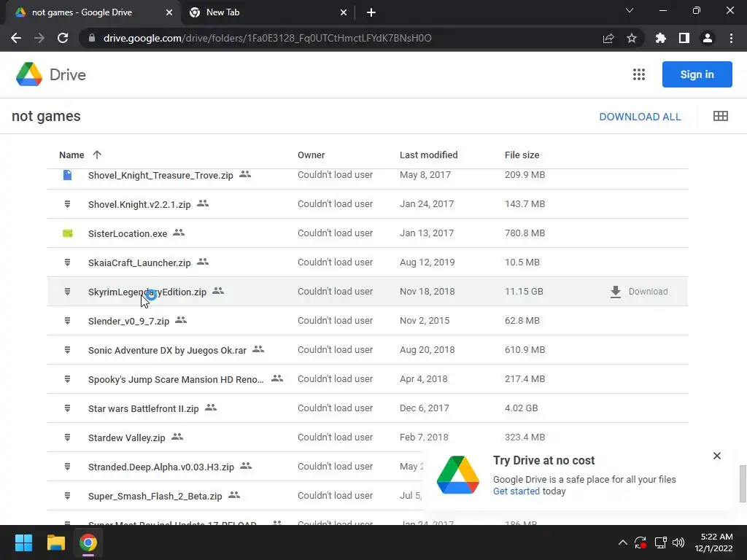
Task: Go back to the previous page
Action: (16, 38)
